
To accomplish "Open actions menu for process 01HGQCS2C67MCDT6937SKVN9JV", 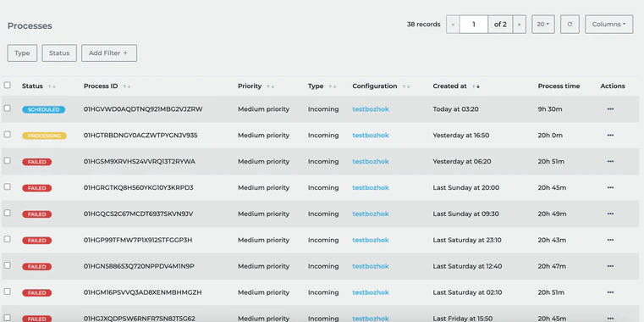I will click(x=610, y=214).
